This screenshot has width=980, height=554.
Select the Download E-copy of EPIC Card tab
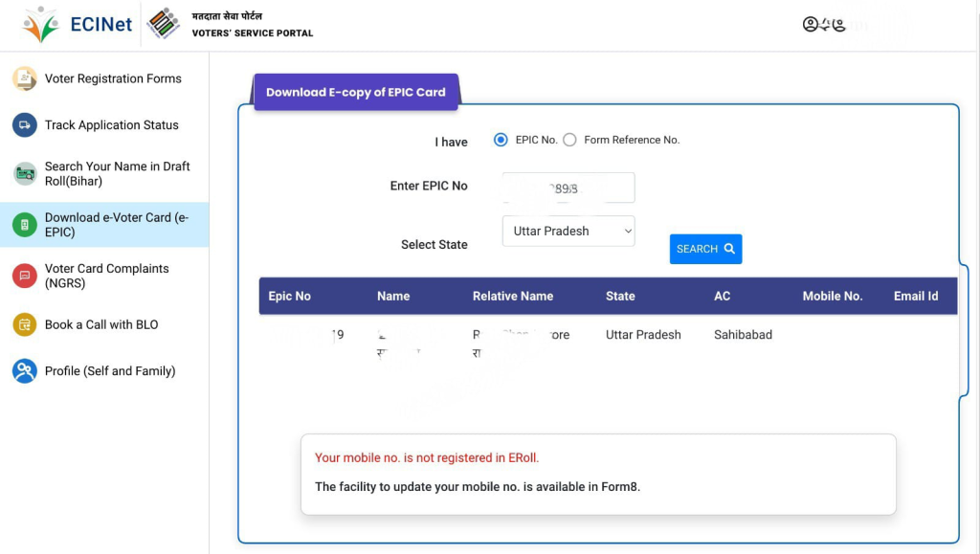pyautogui.click(x=355, y=92)
